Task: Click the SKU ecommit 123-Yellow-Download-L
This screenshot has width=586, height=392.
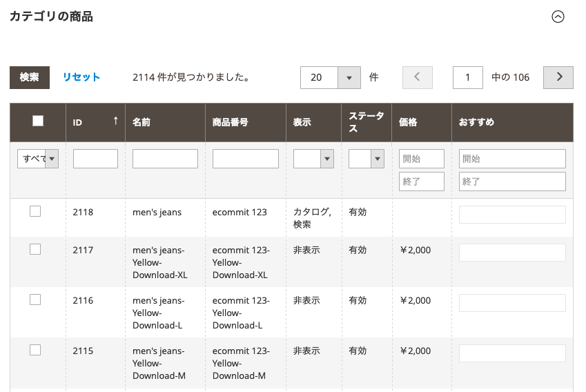Action: tap(241, 313)
